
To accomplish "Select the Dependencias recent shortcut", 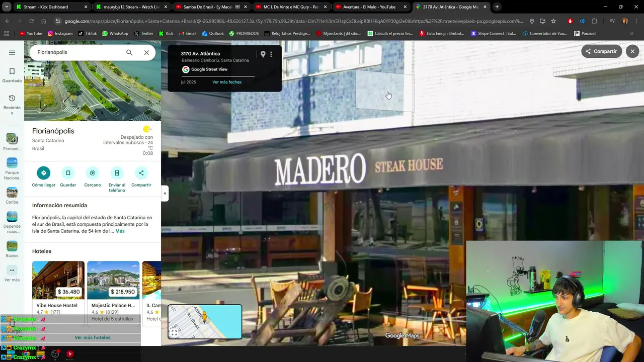I will coord(12,222).
